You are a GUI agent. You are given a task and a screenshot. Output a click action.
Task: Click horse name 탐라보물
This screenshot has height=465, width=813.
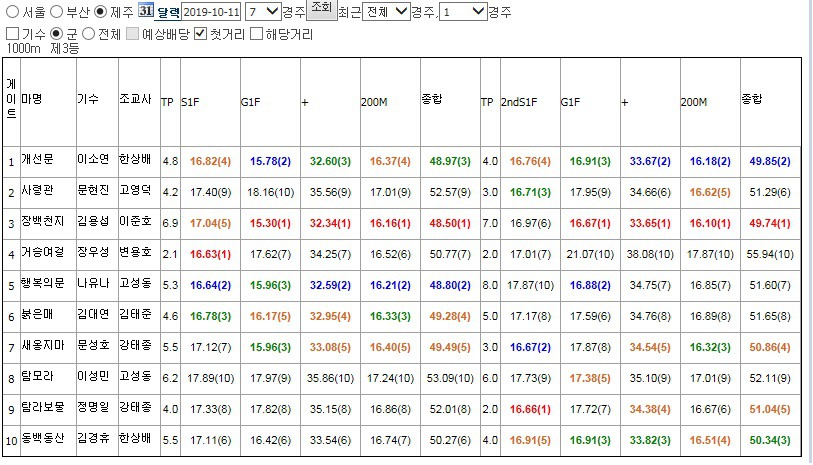[x=43, y=407]
